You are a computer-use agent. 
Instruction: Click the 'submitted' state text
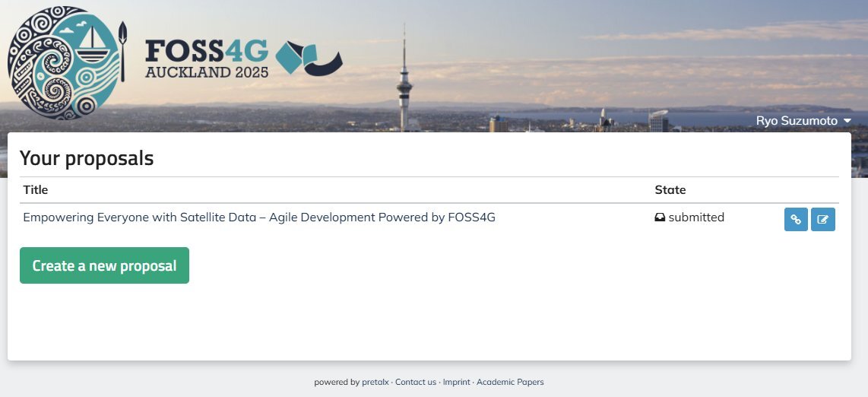coord(695,217)
